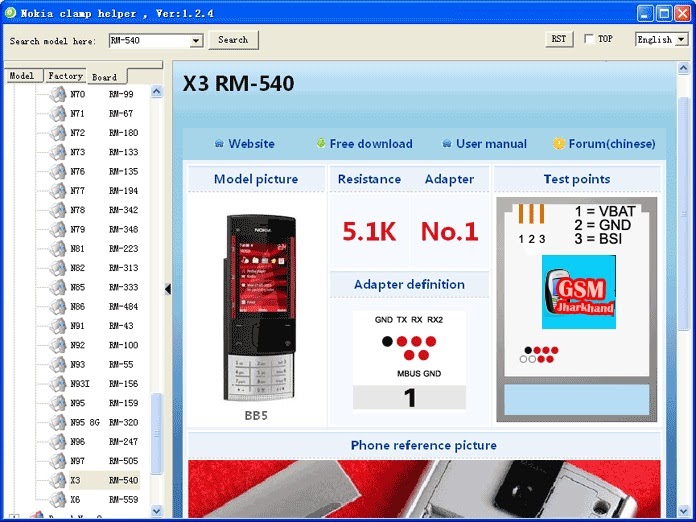Click the RST button
The image size is (696, 522).
point(559,39)
